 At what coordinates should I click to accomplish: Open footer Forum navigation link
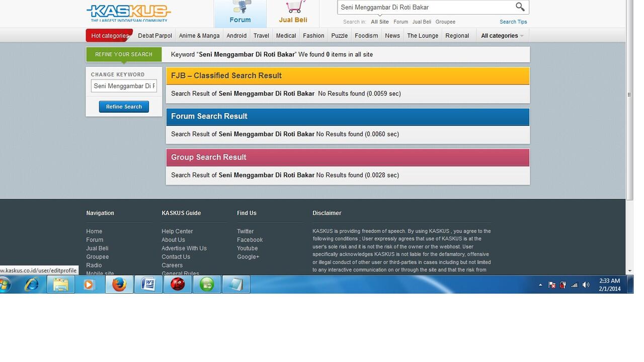(95, 240)
